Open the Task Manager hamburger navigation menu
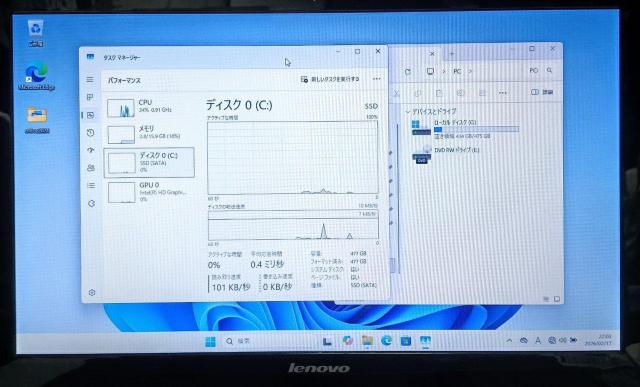Screen dimensions: 640x387 coord(90,80)
